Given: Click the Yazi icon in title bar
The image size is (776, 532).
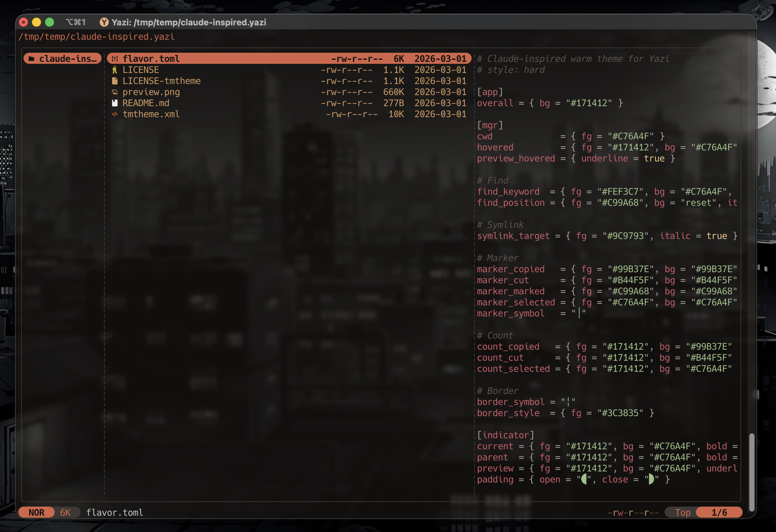Looking at the screenshot, I should [x=104, y=22].
